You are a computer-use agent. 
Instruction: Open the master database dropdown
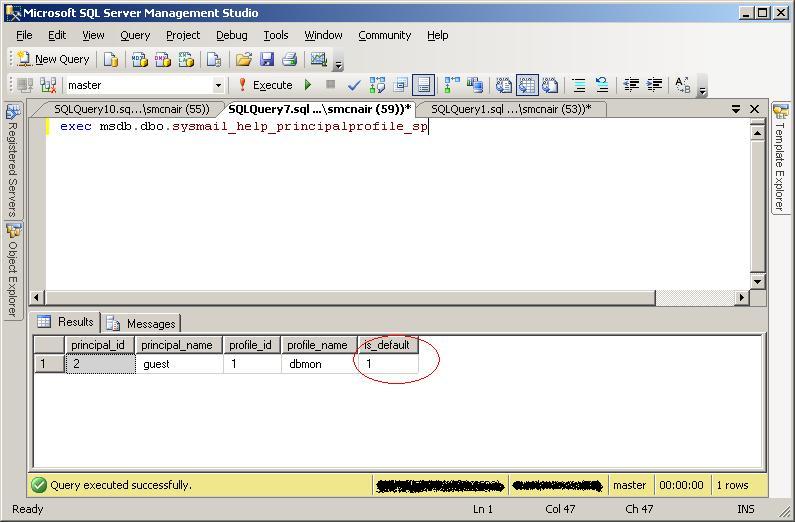coord(219,85)
